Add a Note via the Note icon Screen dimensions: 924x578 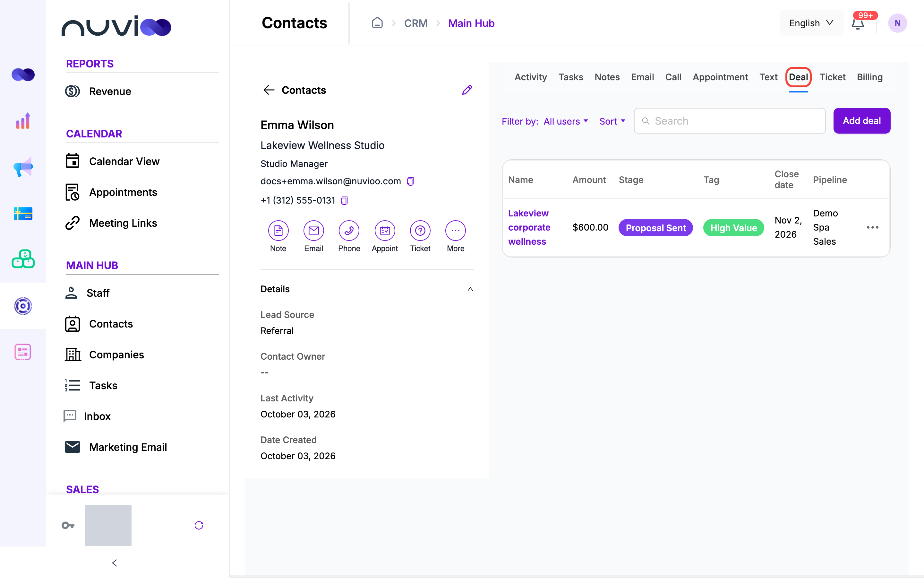click(x=278, y=231)
